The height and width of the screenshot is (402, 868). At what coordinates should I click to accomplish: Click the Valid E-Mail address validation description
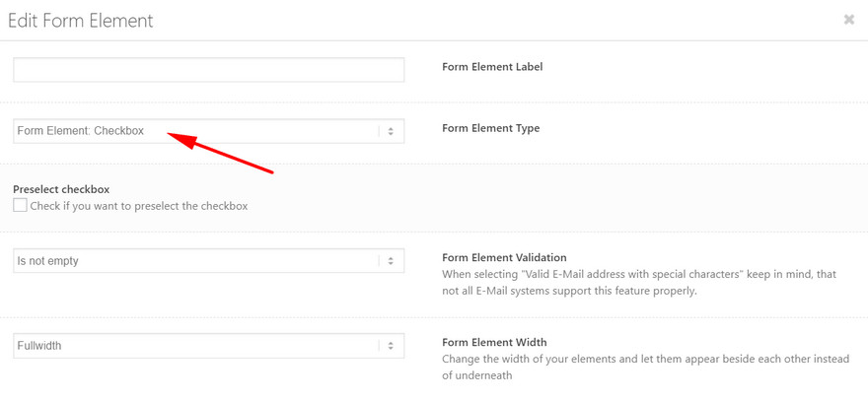click(639, 282)
